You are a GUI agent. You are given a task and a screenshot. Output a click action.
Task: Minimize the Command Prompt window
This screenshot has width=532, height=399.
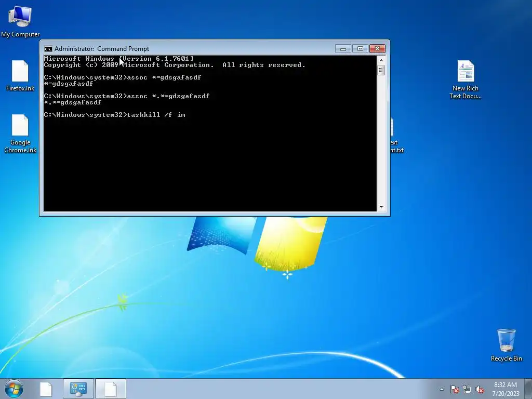coord(343,49)
